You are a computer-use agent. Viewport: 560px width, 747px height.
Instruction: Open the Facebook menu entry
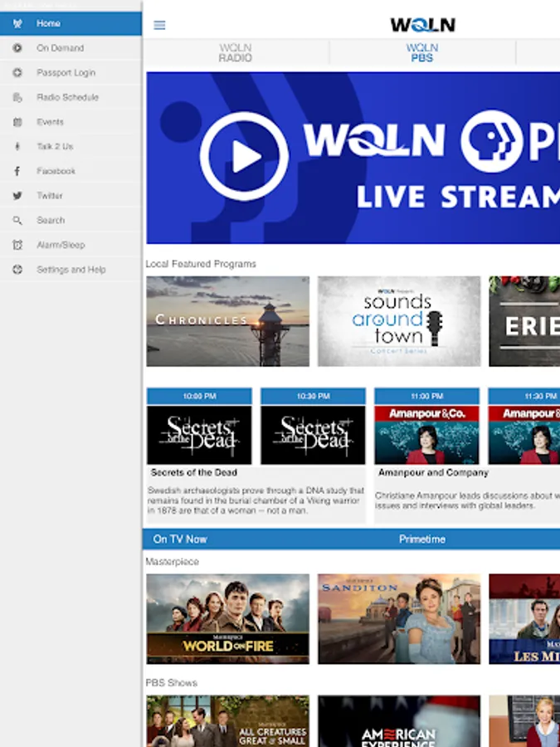[x=71, y=172]
